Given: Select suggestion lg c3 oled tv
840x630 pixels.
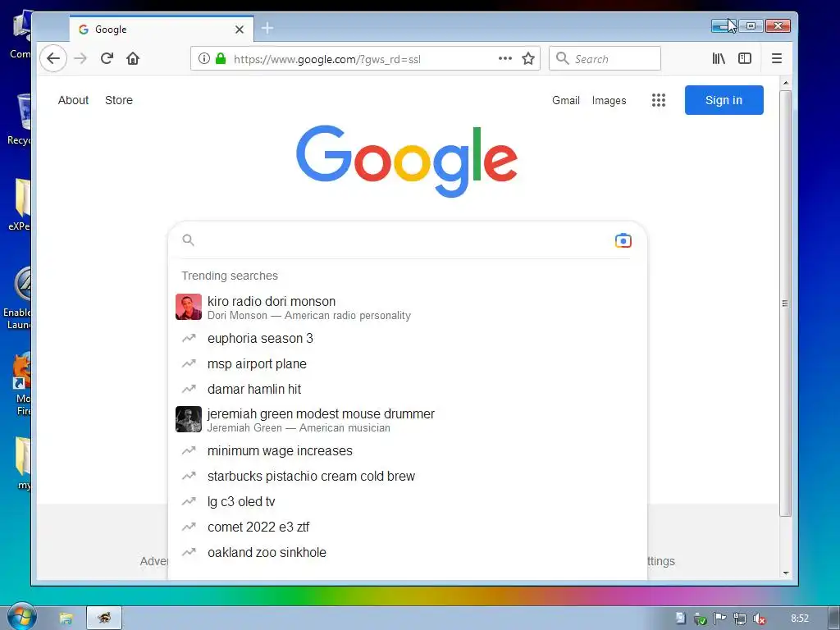Looking at the screenshot, I should 407,501.
